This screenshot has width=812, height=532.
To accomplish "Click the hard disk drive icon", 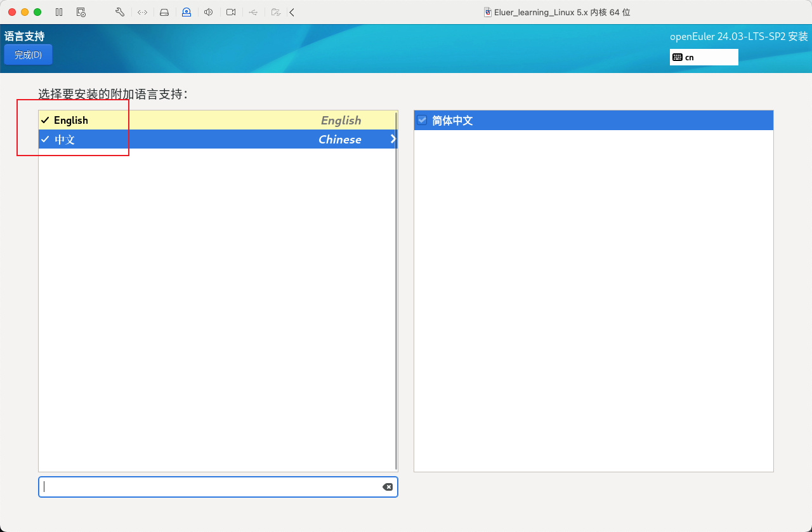I will (x=164, y=12).
